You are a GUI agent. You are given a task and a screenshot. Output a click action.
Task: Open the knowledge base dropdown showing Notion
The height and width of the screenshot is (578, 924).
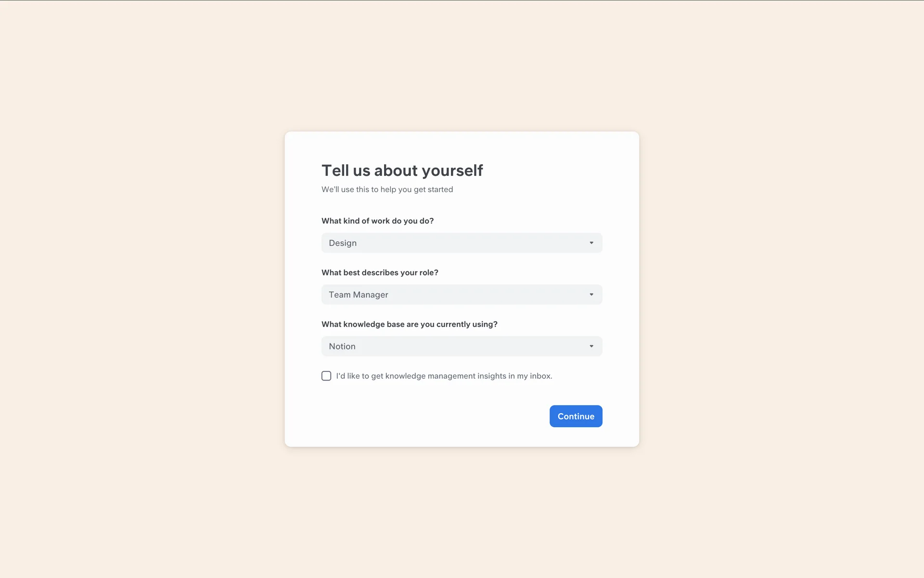tap(461, 346)
